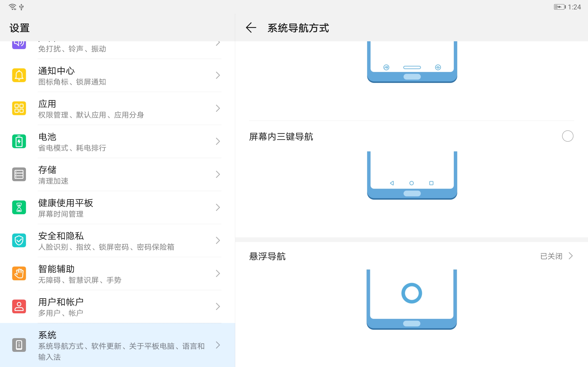Open the 用户和帐户 profile icon
The image size is (588, 367).
coord(19,306)
